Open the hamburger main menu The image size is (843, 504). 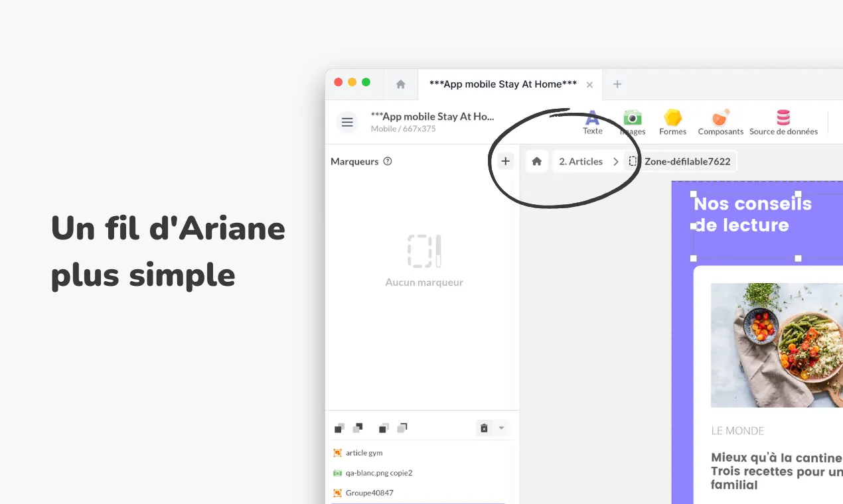click(346, 123)
